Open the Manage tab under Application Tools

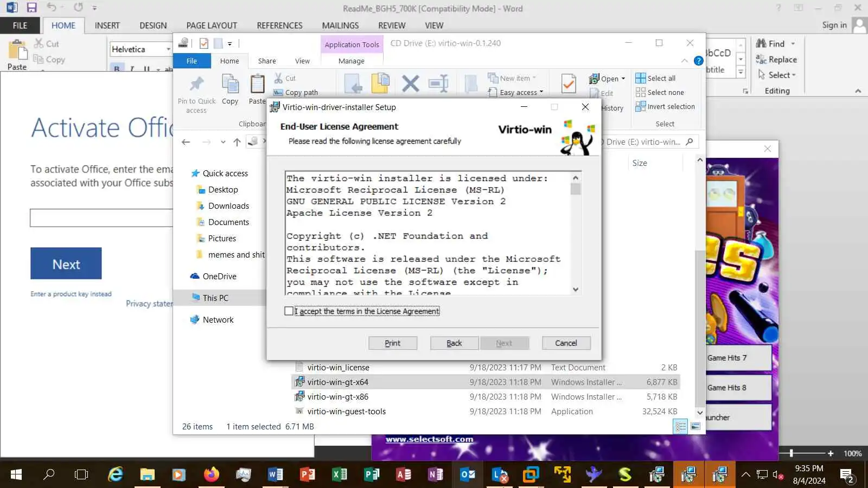[x=351, y=61]
